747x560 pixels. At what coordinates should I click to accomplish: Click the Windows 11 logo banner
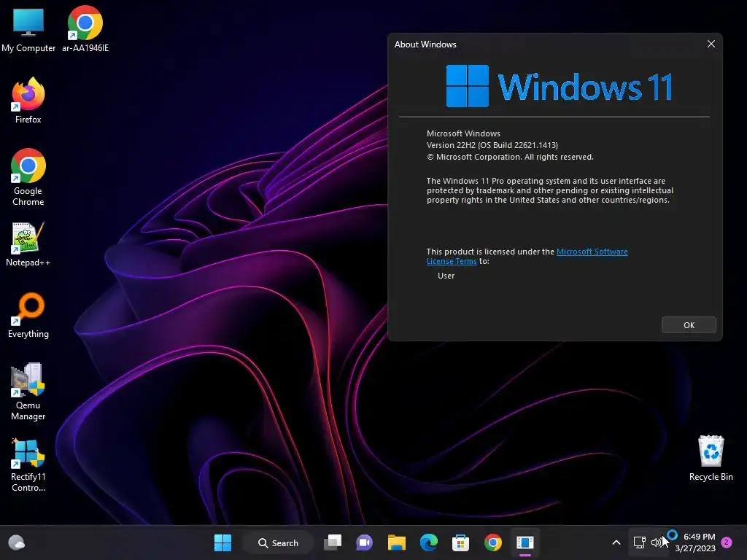(x=559, y=86)
